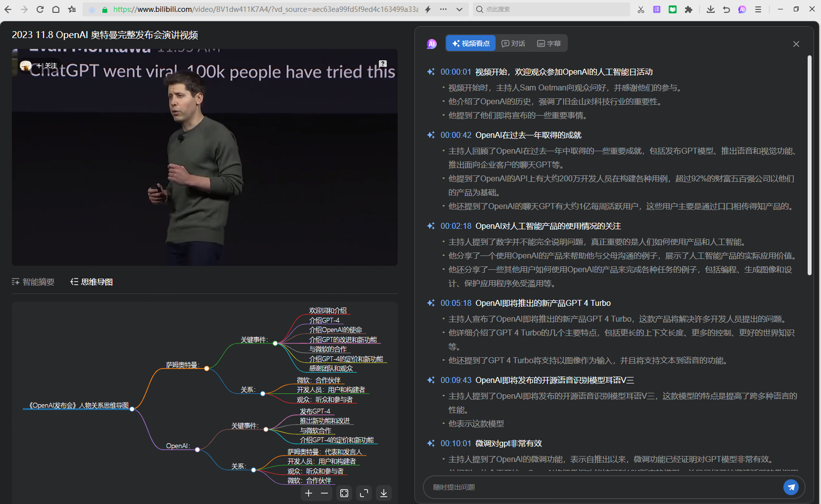821x504 pixels.
Task: Collapse 关系 under 萨姆奥特曼
Action: [263, 394]
